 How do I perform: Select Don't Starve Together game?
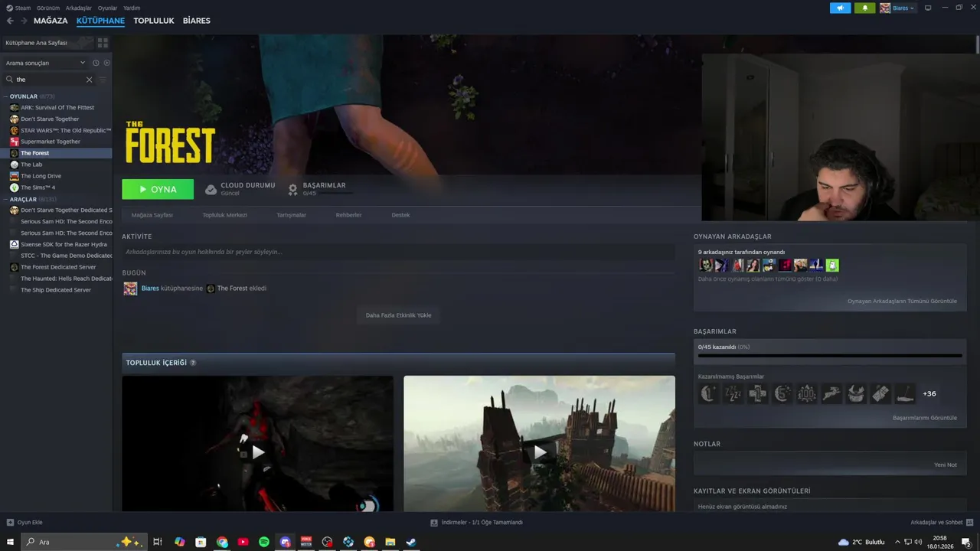click(50, 119)
